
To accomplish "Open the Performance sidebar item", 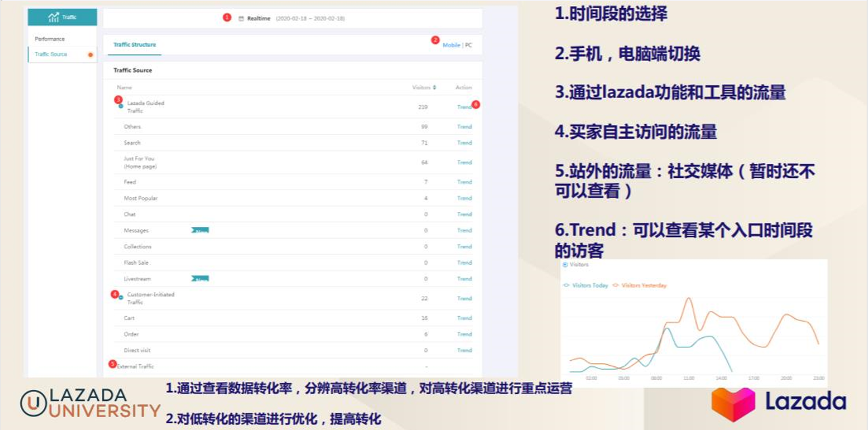I will (50, 39).
